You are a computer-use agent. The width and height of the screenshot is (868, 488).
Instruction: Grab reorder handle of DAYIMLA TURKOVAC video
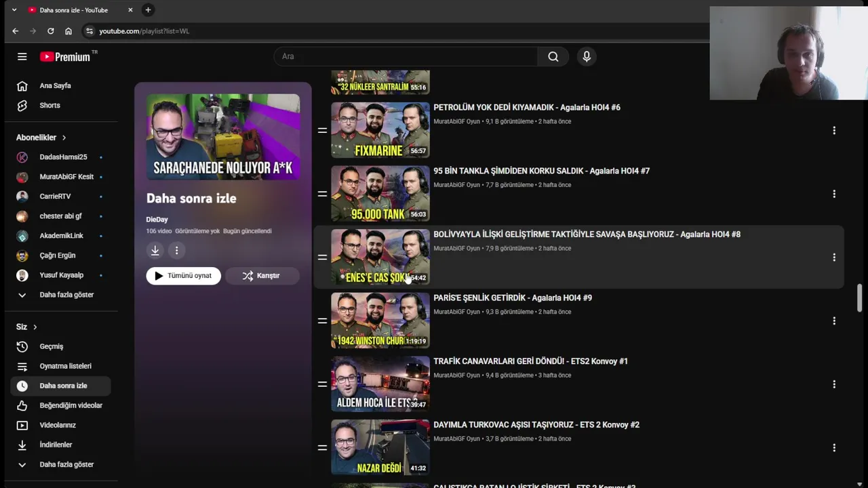tap(322, 448)
